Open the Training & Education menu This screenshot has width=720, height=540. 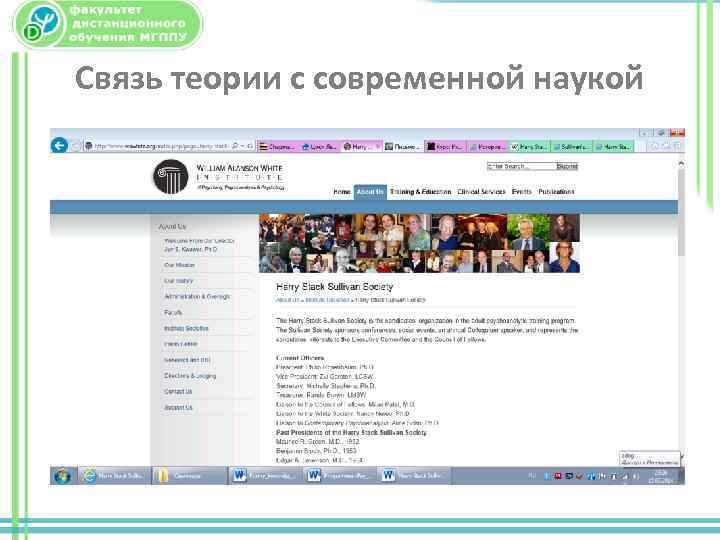[421, 192]
